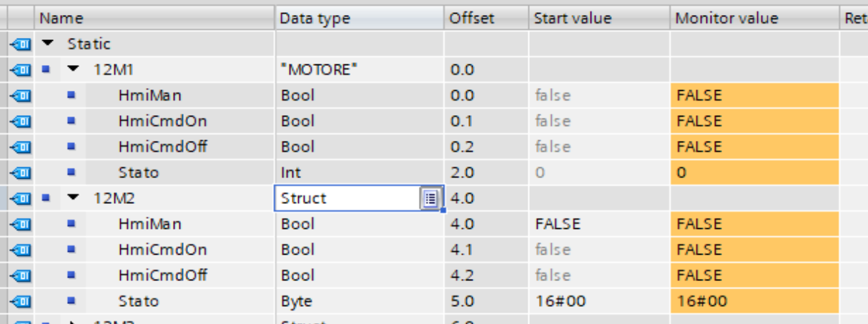Click the Data type column header
868x324 pixels.
[x=315, y=18]
